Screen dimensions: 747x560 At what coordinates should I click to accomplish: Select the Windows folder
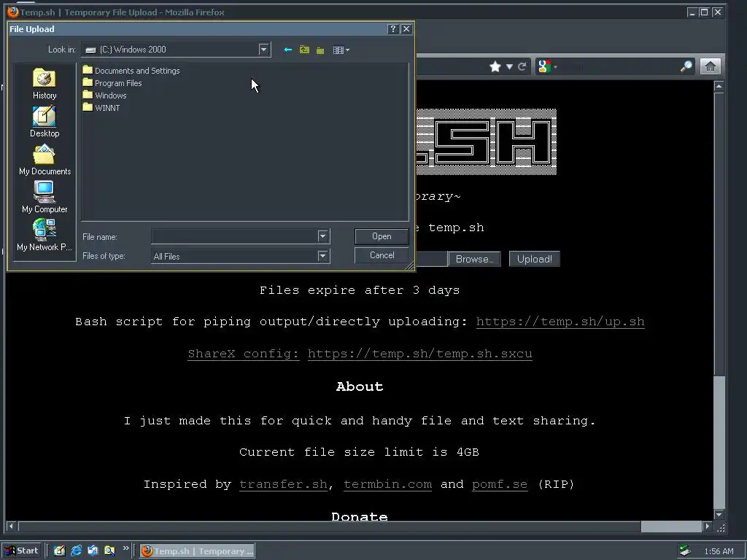[105, 96]
